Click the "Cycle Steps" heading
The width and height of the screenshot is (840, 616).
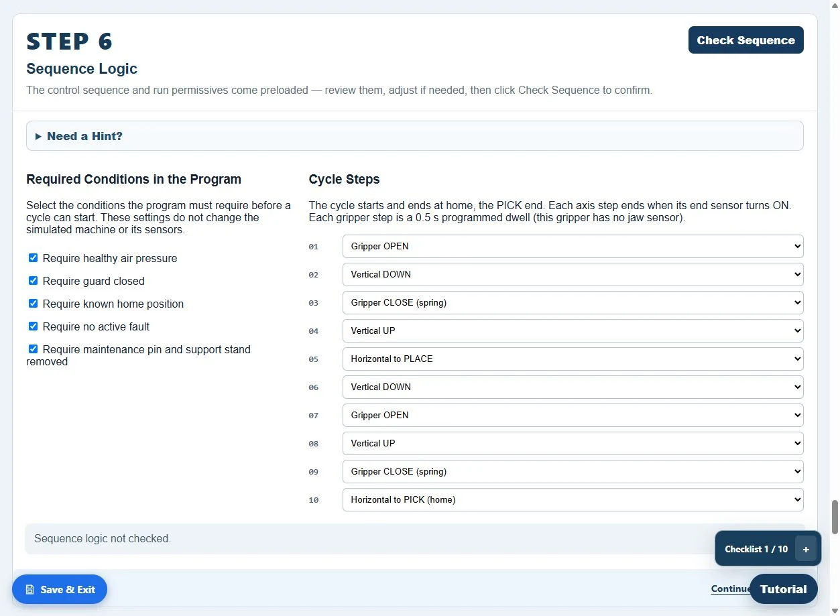click(344, 179)
